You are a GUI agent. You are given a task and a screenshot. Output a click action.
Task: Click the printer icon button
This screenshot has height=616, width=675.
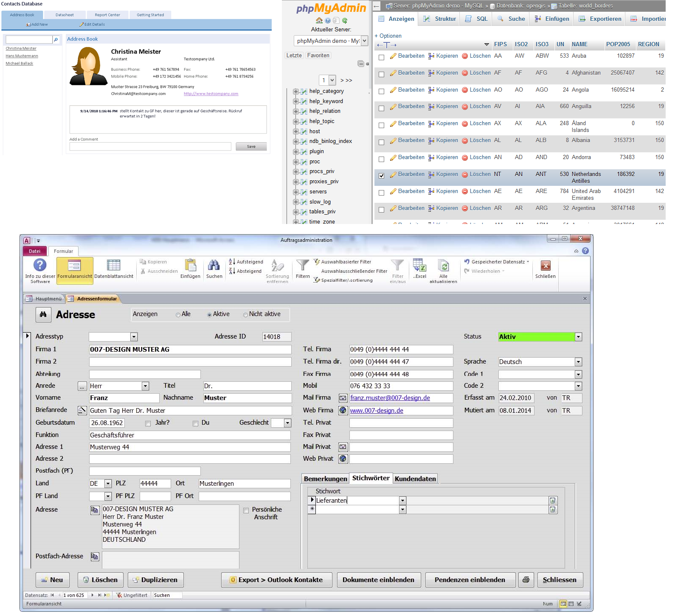(526, 580)
